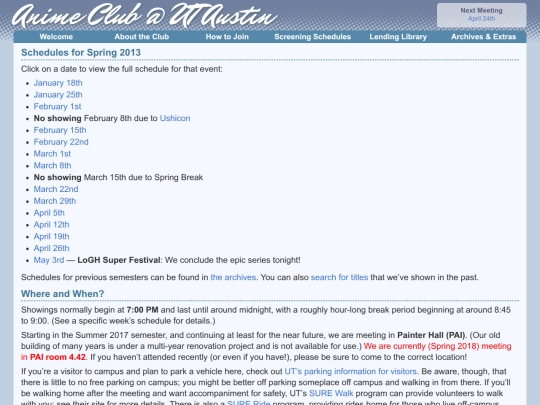View the February 22nd schedule
The image size is (540, 405).
pos(61,142)
